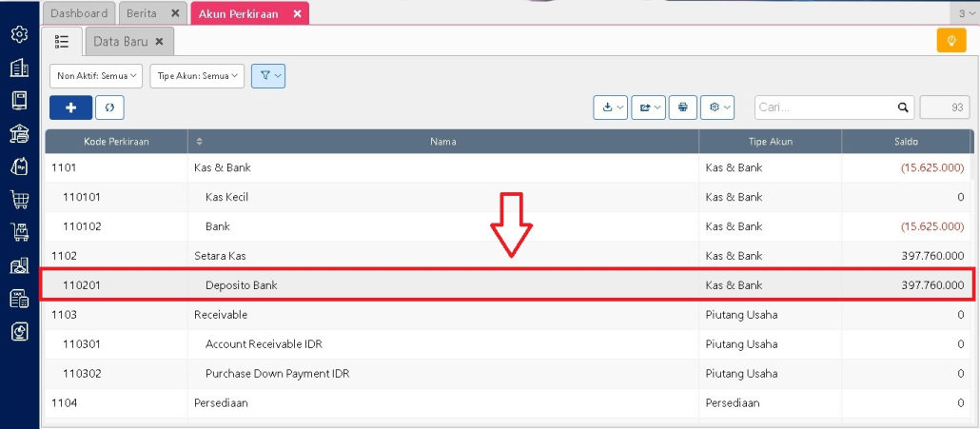Screen dimensions: 980x429
Task: Switch to the list view tab
Action: [x=62, y=42]
